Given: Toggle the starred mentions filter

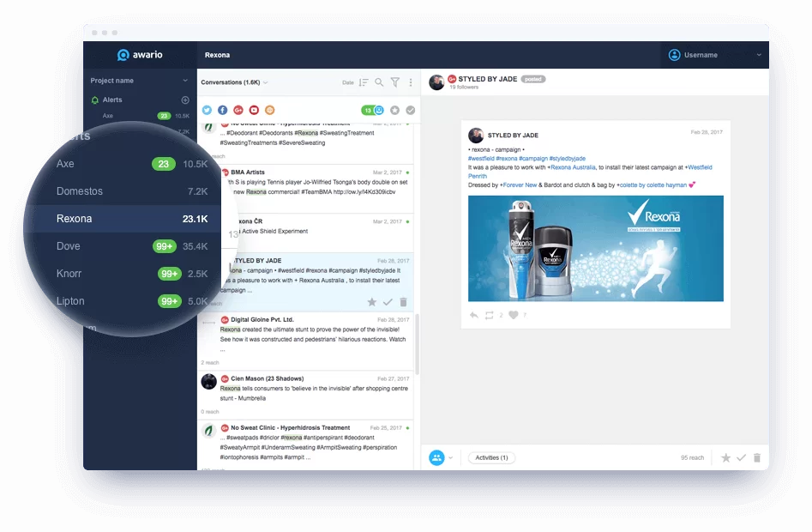Looking at the screenshot, I should [x=394, y=110].
